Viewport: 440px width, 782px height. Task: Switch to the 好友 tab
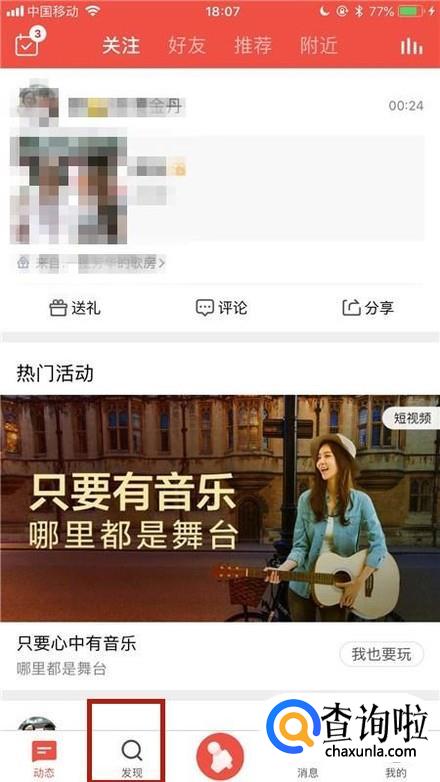point(187,46)
